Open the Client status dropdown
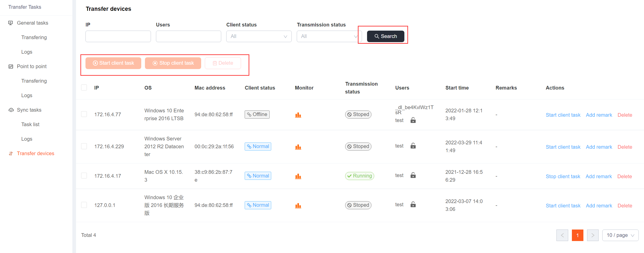The image size is (644, 253). click(259, 36)
